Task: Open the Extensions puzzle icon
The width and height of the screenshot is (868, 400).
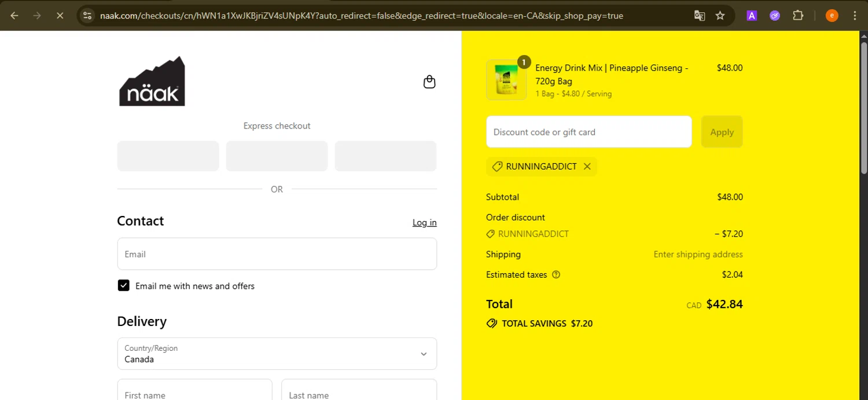Action: (798, 16)
